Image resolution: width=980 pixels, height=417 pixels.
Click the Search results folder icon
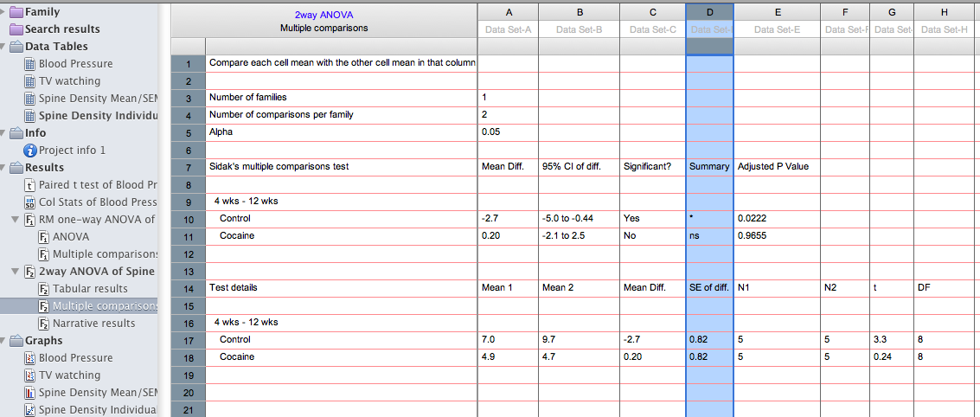click(16, 29)
